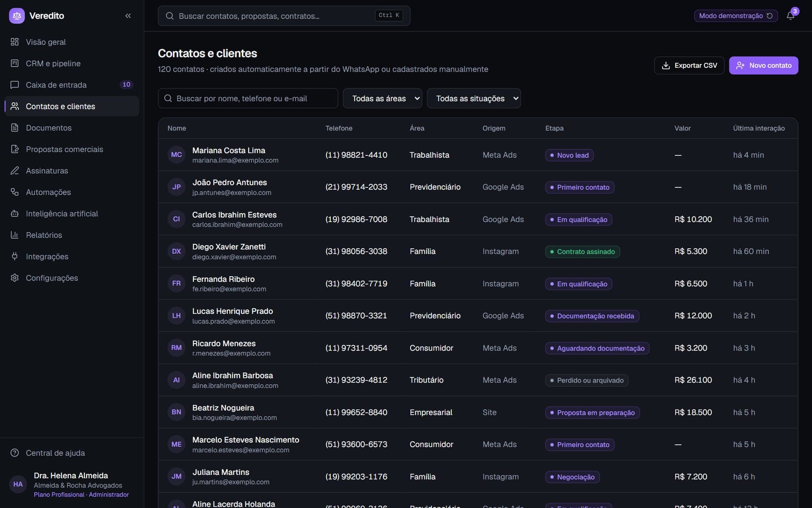Open the notifications bell
Viewport: 812px width, 508px height.
point(790,16)
